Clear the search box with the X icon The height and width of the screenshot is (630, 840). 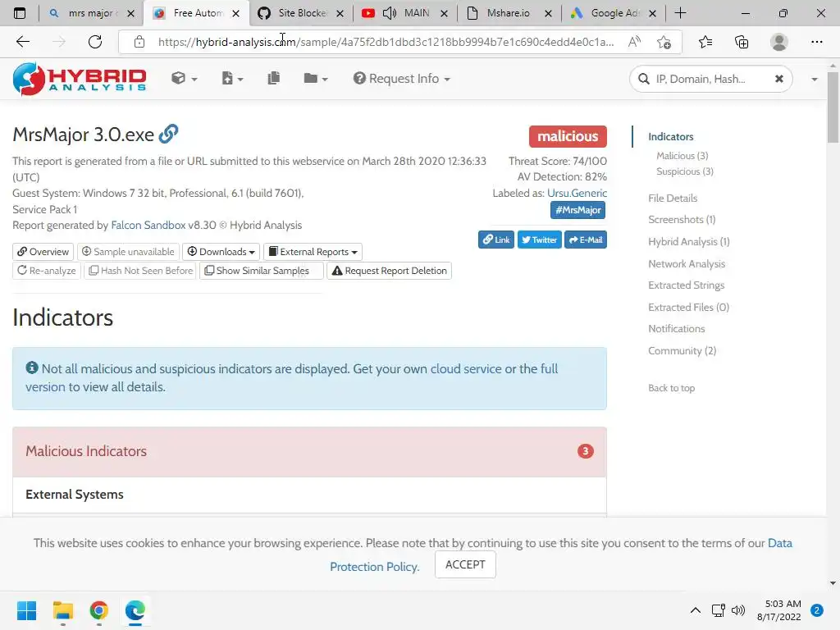click(x=779, y=79)
